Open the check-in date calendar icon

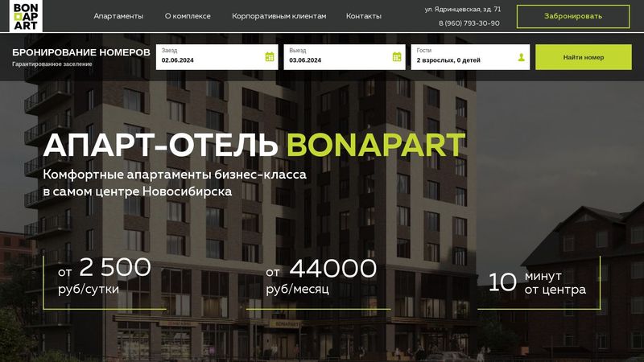click(270, 56)
